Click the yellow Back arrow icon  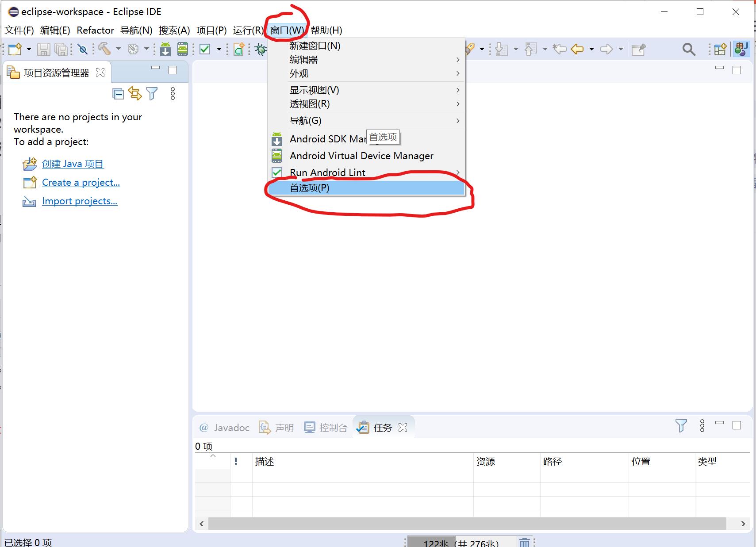coord(577,49)
